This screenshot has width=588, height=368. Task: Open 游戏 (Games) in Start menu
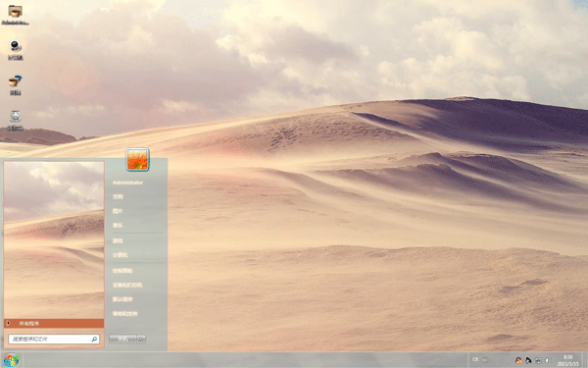[118, 240]
